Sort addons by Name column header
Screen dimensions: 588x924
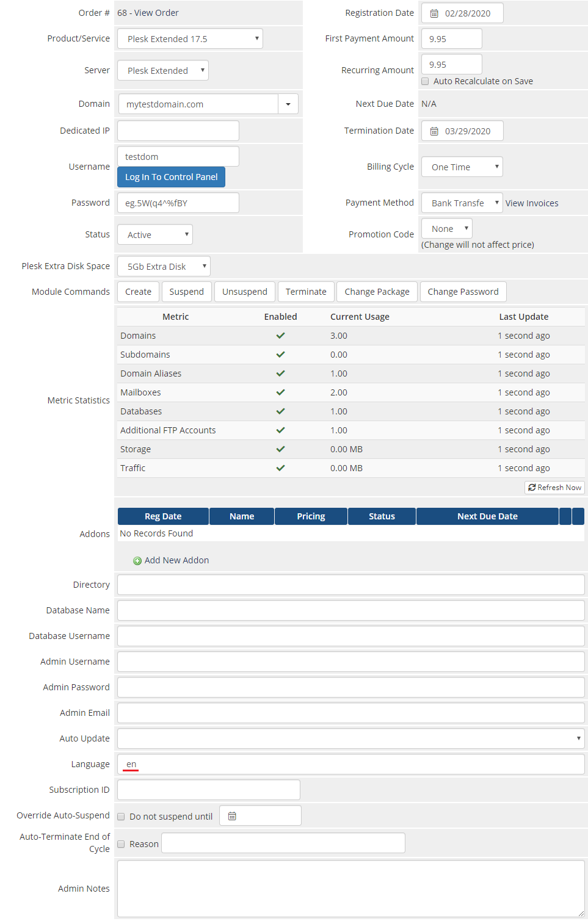click(242, 516)
